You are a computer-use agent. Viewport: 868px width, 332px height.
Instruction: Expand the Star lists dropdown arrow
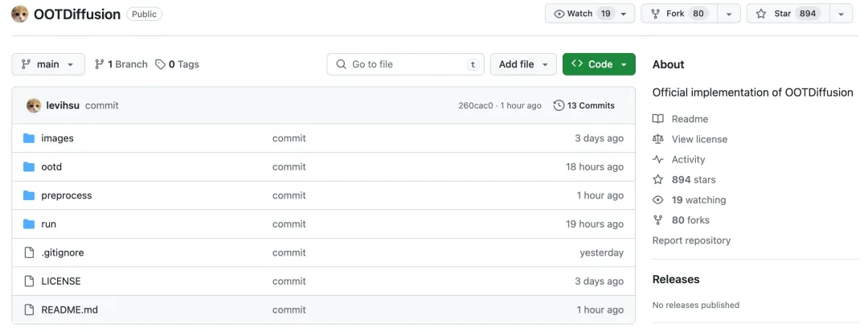click(x=841, y=14)
